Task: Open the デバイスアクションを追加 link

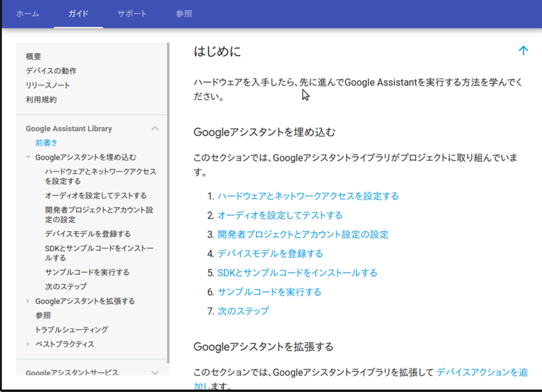Action: [x=481, y=372]
